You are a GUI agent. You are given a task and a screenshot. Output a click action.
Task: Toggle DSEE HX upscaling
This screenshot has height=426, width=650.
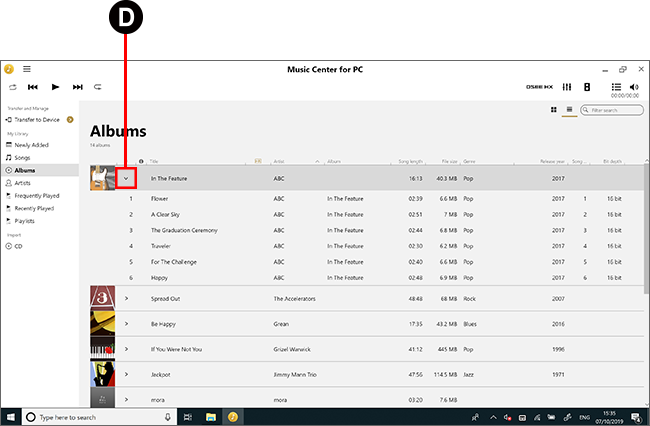point(540,88)
